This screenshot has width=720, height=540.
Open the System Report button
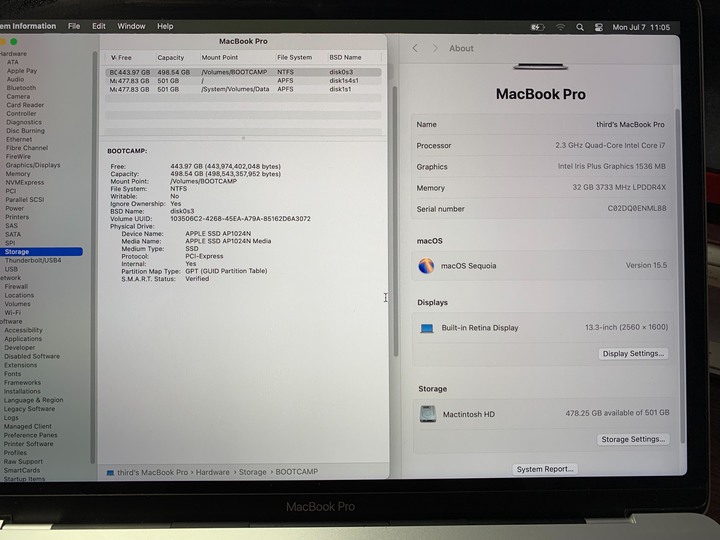[545, 469]
